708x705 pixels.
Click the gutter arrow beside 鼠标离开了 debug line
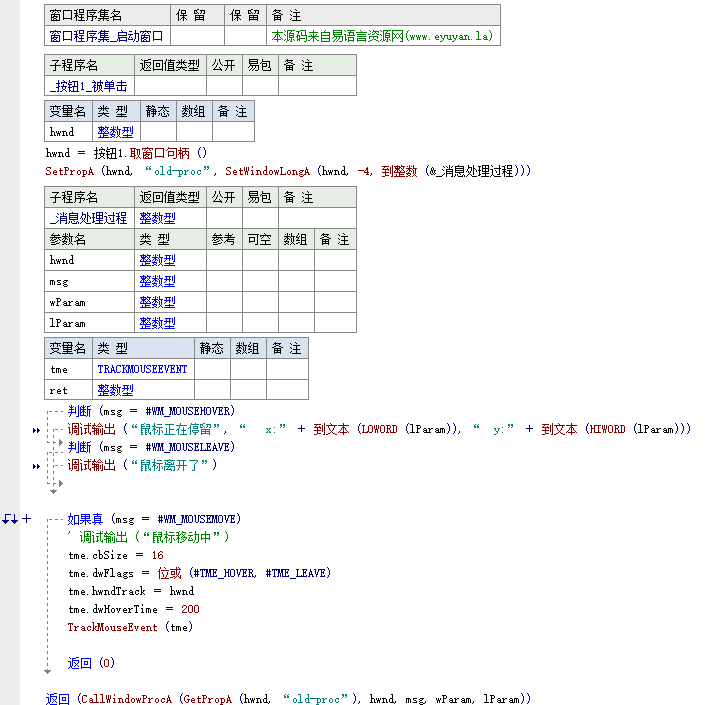pyautogui.click(x=36, y=467)
